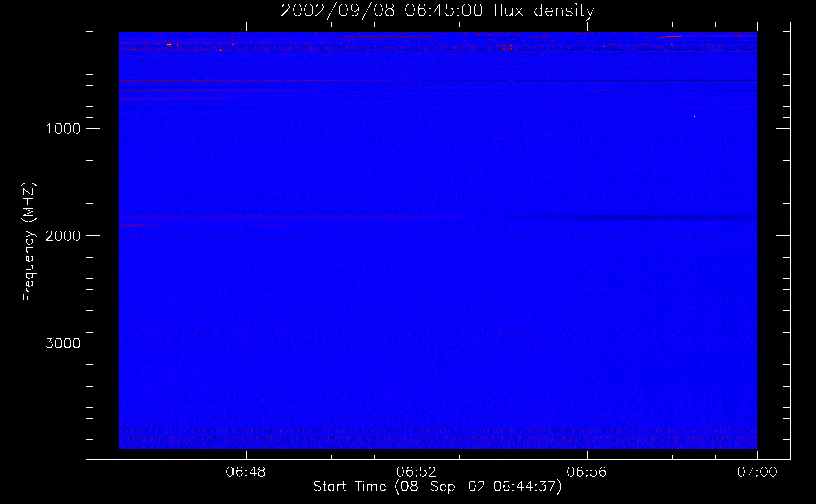Click the dark band near 1800 MHz after 06:56
The width and height of the screenshot is (816, 504).
tap(630, 218)
